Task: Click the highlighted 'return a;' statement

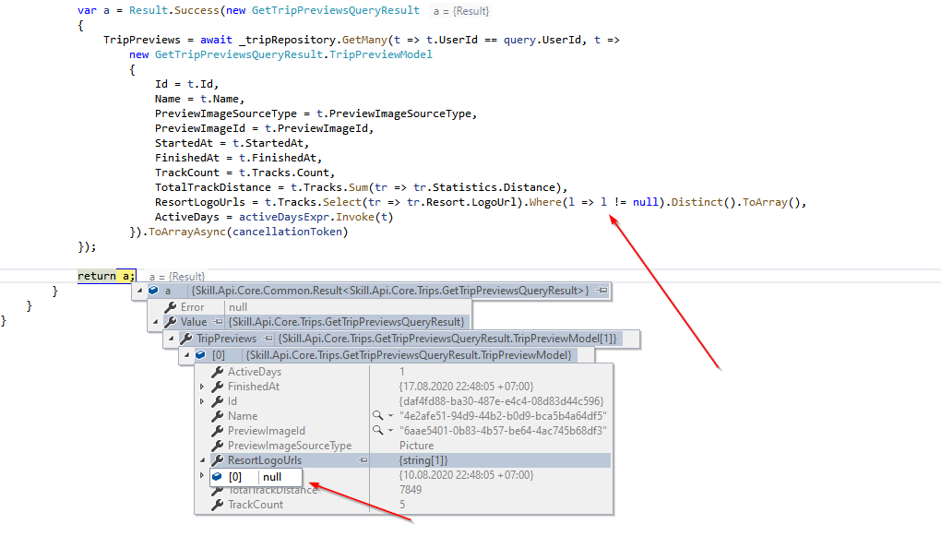Action: 104,275
